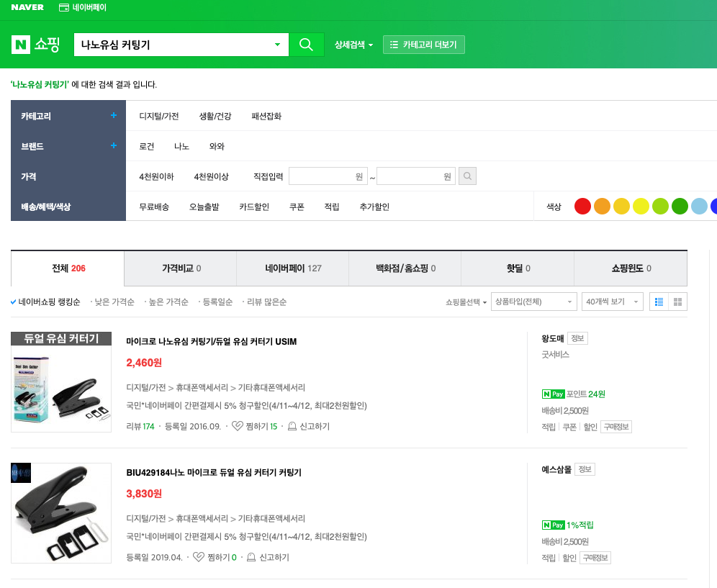Open the dual USIM cutter product thumbnail
717x588 pixels.
[61, 381]
